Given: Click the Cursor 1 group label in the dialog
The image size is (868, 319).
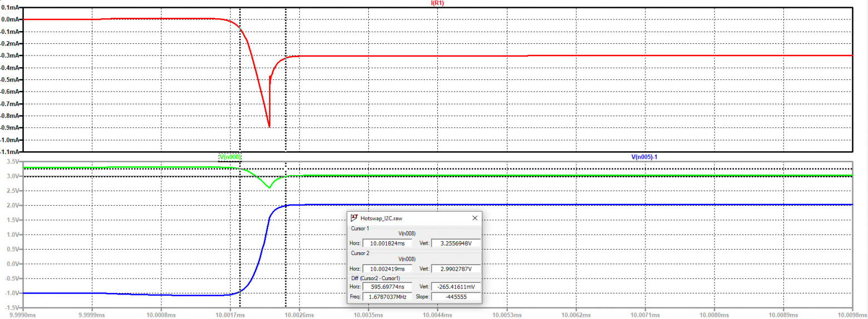Looking at the screenshot, I should (x=360, y=228).
